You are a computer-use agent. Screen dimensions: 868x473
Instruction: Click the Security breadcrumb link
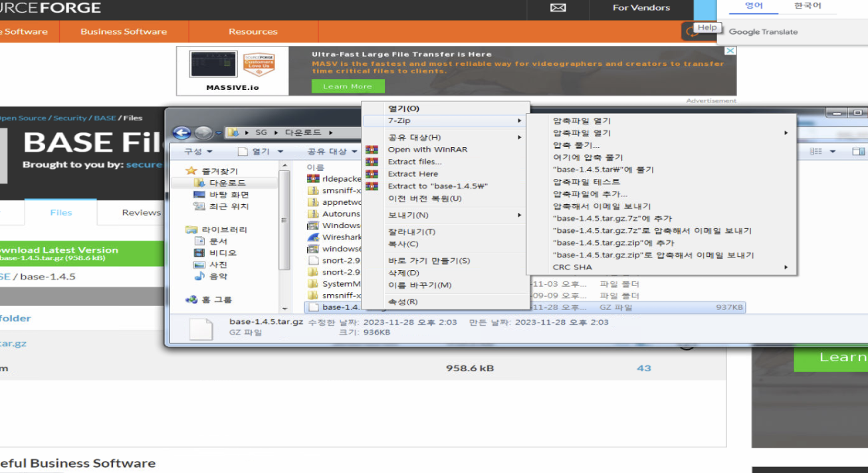click(70, 118)
